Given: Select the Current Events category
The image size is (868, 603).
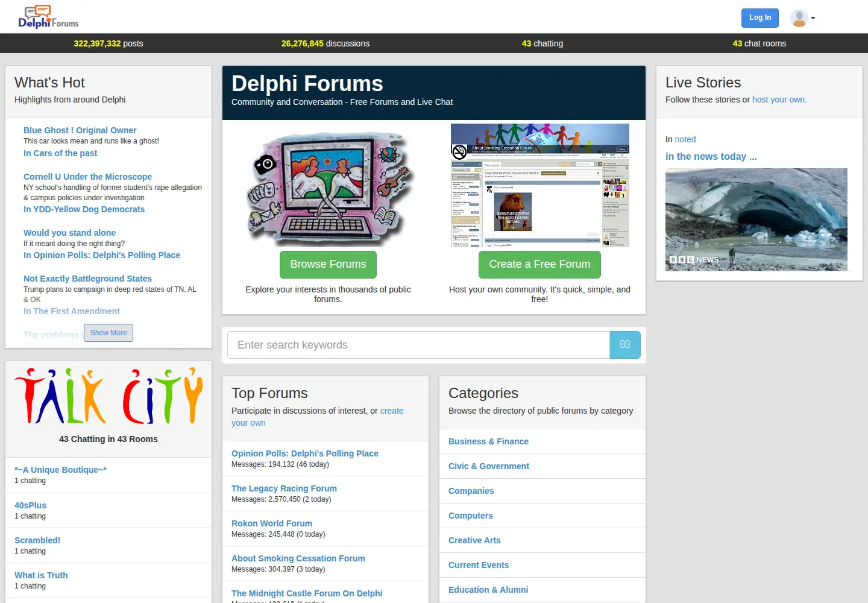Looking at the screenshot, I should [x=479, y=565].
